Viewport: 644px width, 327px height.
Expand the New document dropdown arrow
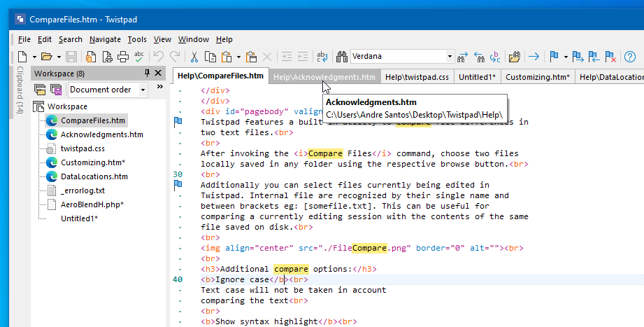pos(34,57)
